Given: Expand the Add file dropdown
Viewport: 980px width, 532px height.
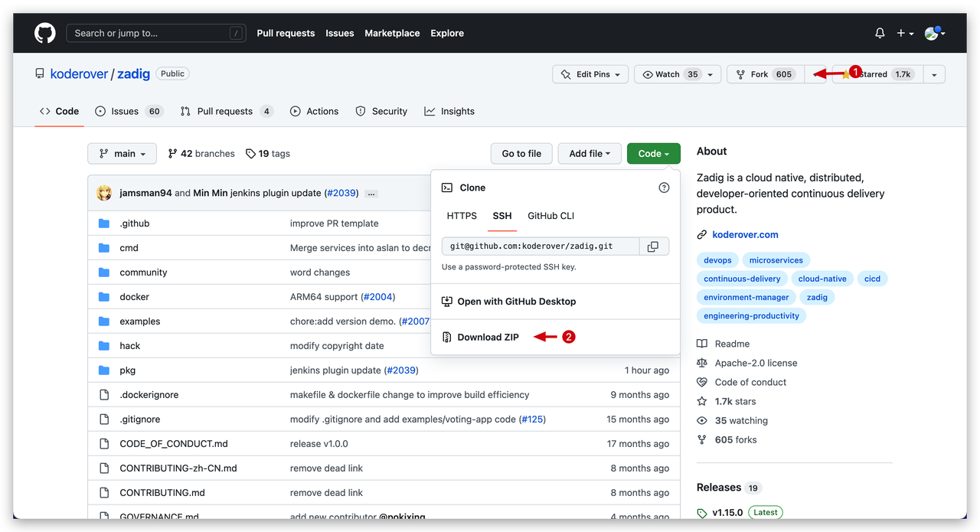Looking at the screenshot, I should click(589, 153).
